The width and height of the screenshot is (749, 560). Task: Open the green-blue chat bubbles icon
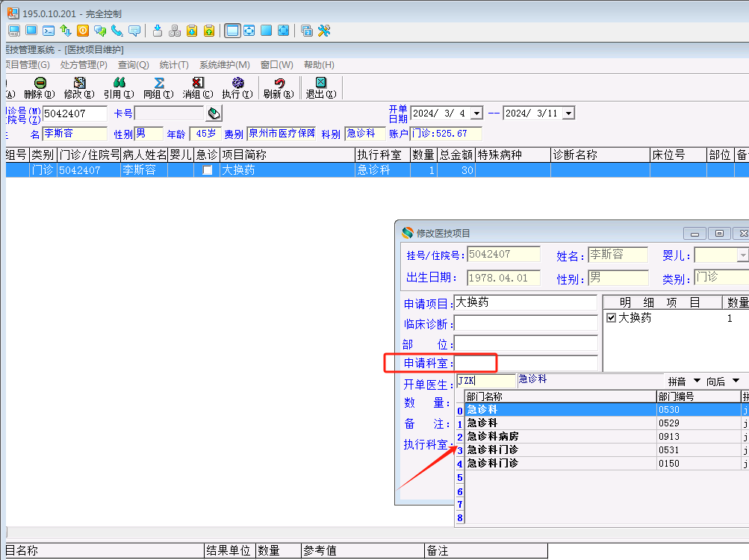[x=100, y=31]
